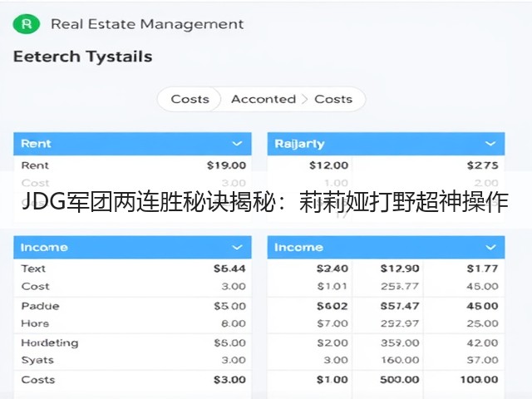The image size is (532, 399).
Task: Select the first Costs tab
Action: point(190,99)
